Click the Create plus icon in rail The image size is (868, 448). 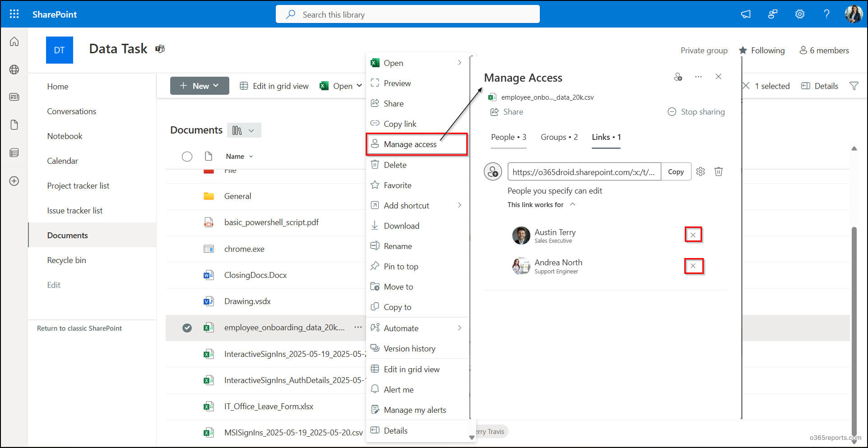pos(14,181)
